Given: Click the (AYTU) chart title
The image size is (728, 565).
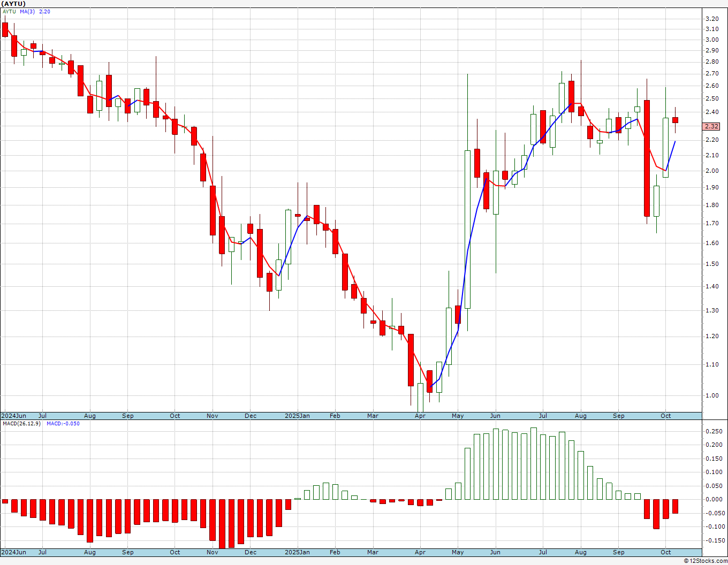Looking at the screenshot, I should (x=13, y=4).
